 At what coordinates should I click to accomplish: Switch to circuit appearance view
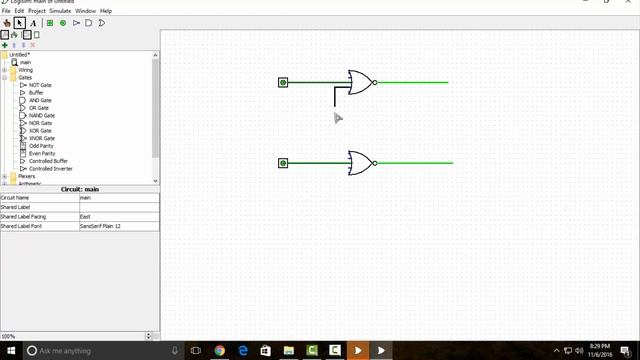pyautogui.click(x=37, y=35)
